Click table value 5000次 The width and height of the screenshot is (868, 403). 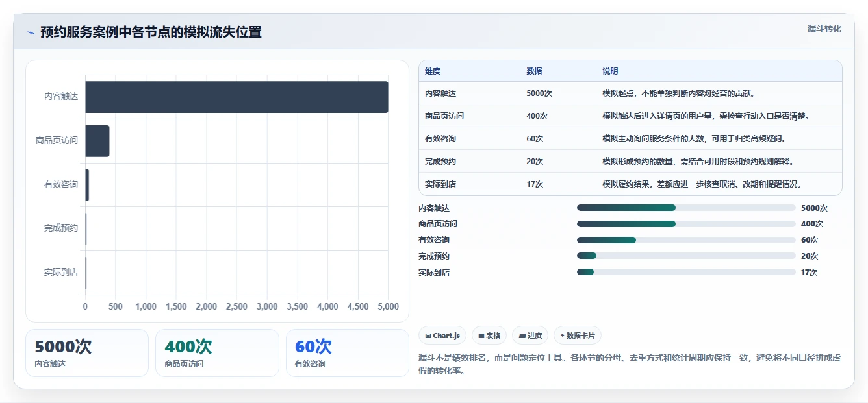pyautogui.click(x=539, y=93)
